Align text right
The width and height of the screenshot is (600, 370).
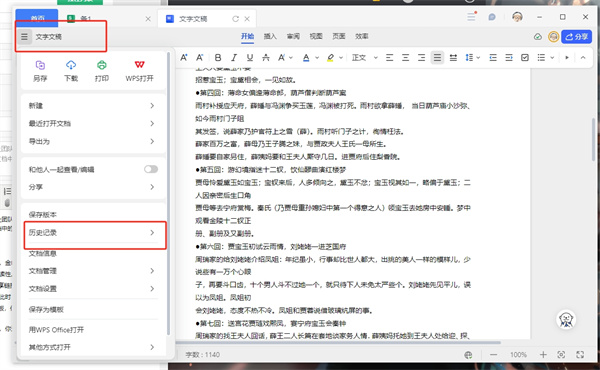[x=421, y=57]
